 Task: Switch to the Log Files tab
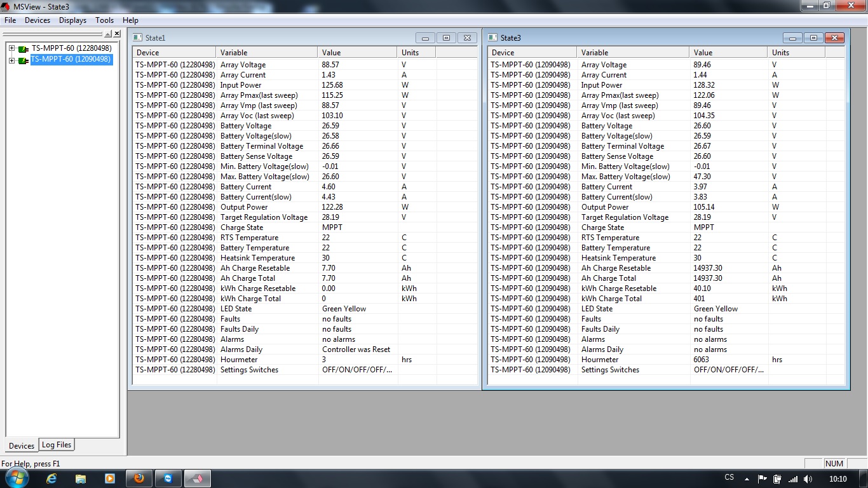pos(57,445)
